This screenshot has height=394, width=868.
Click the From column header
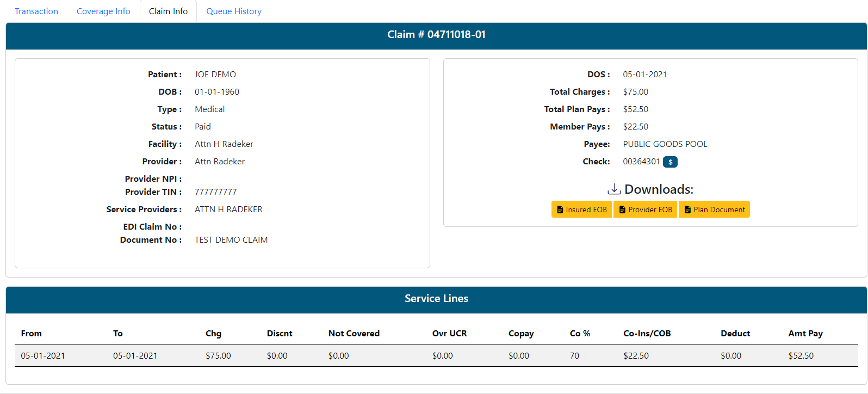point(32,334)
